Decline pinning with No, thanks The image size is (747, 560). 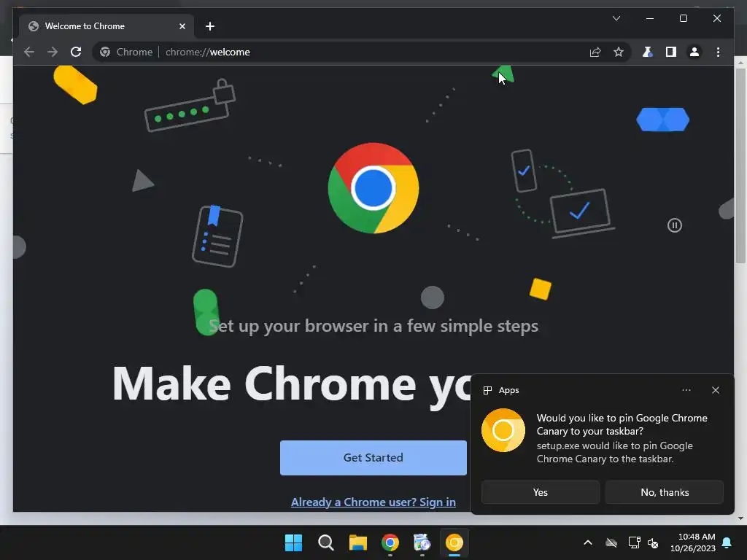(665, 492)
